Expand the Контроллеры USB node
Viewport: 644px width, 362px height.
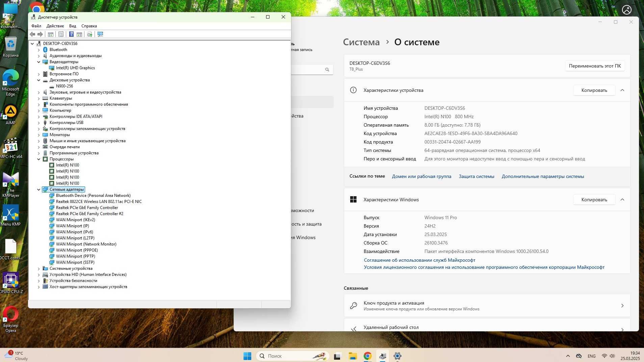pyautogui.click(x=38, y=123)
